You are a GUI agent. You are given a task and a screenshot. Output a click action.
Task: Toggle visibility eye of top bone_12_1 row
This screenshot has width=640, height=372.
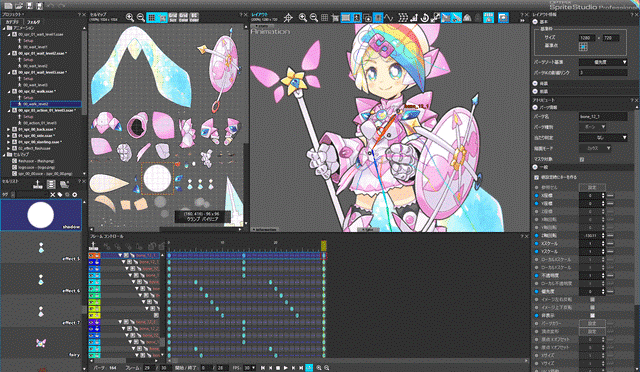pos(91,255)
